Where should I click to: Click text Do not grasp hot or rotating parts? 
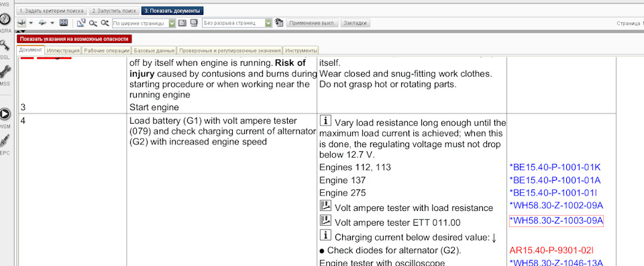[x=388, y=85]
